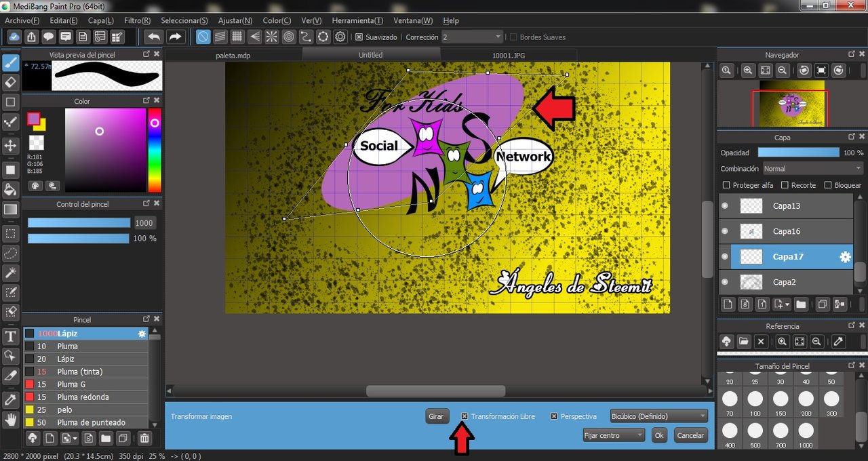Open Bicúbico (Definido) interpolation dropdown
The image size is (868, 461).
tap(658, 416)
